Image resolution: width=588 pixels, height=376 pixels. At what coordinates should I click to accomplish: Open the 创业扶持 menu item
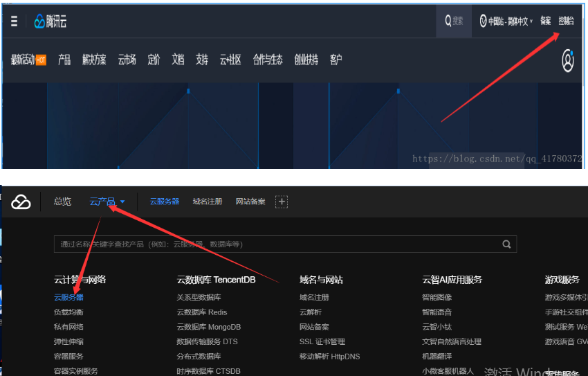pyautogui.click(x=306, y=60)
